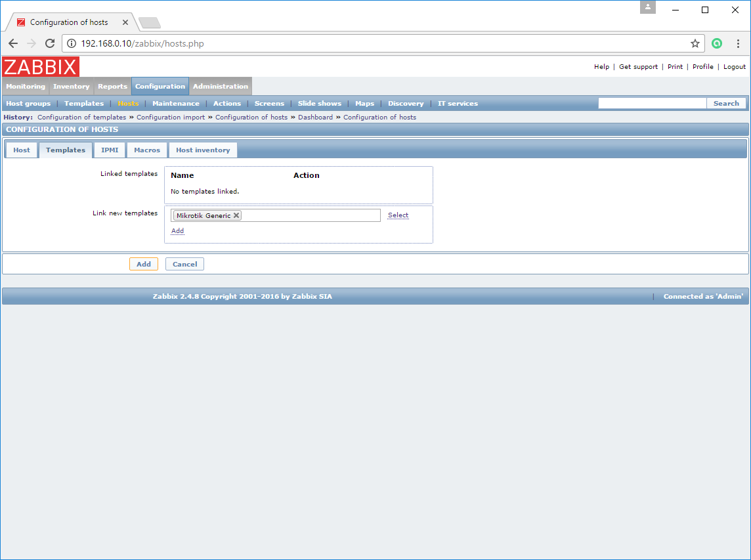This screenshot has width=751, height=560.
Task: Click 'No templates linked.' text
Action: [205, 192]
